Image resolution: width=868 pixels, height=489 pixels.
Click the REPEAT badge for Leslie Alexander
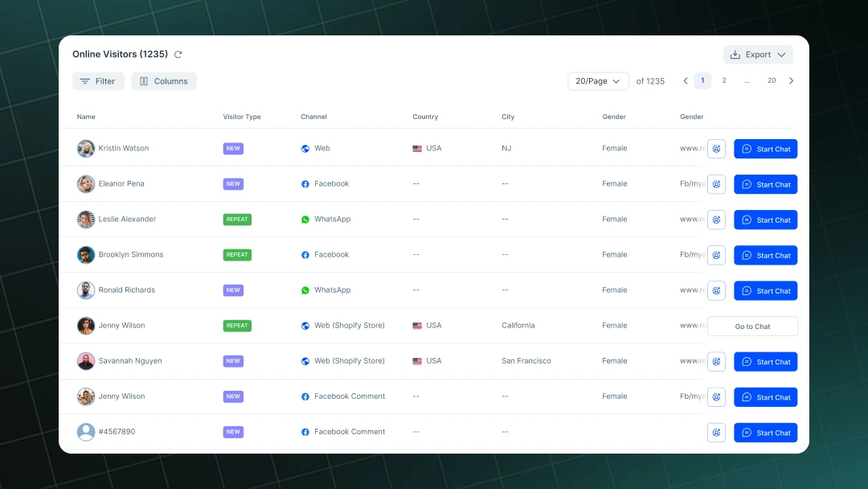(x=237, y=220)
